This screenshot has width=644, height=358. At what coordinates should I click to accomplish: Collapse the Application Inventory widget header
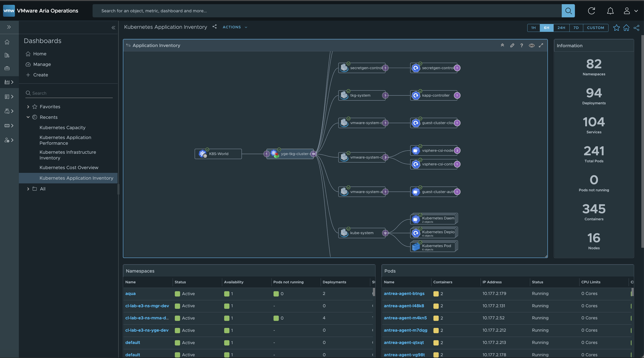(x=503, y=45)
